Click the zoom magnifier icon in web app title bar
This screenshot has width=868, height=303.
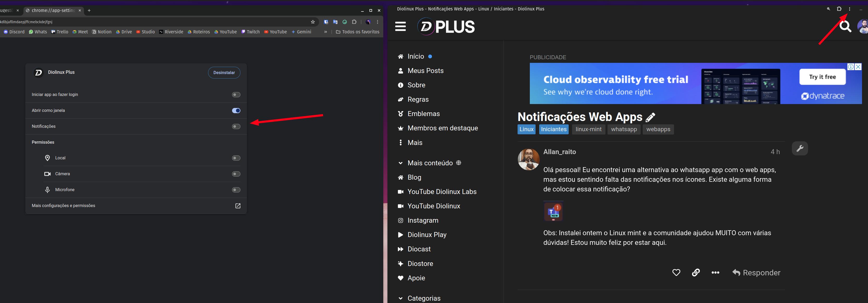click(x=828, y=9)
